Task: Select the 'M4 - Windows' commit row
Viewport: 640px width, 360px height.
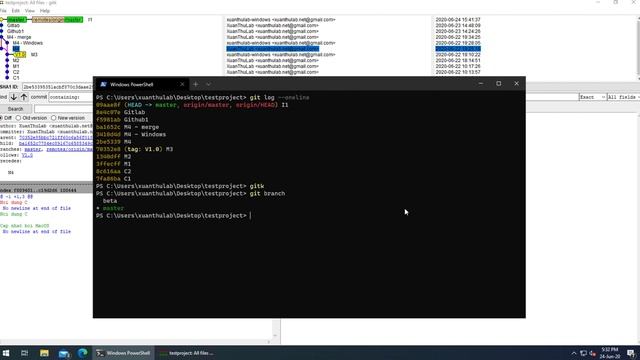Action: [x=27, y=43]
